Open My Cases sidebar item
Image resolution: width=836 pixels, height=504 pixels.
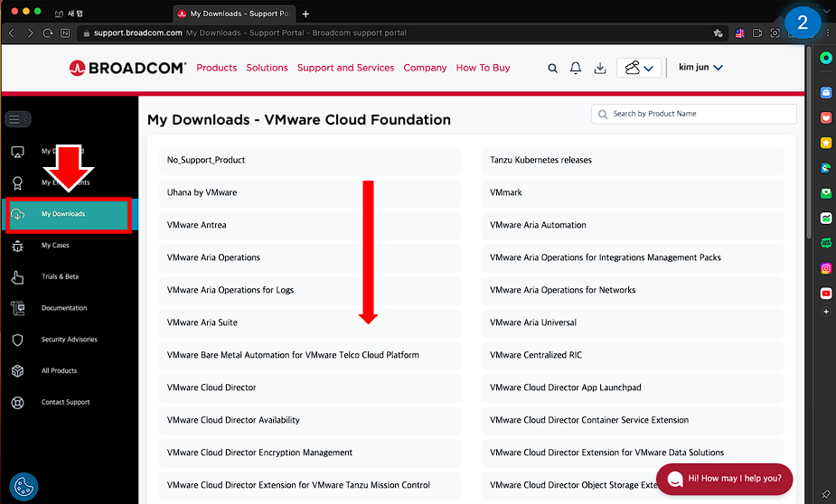pos(55,246)
